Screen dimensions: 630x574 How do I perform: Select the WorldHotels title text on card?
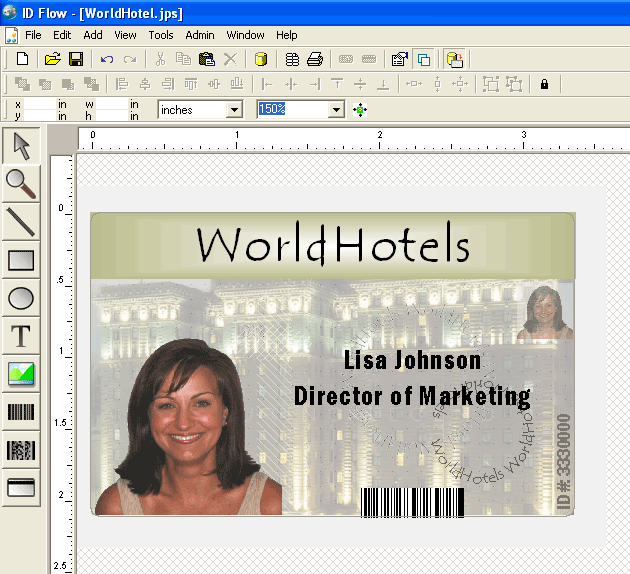pyautogui.click(x=333, y=244)
